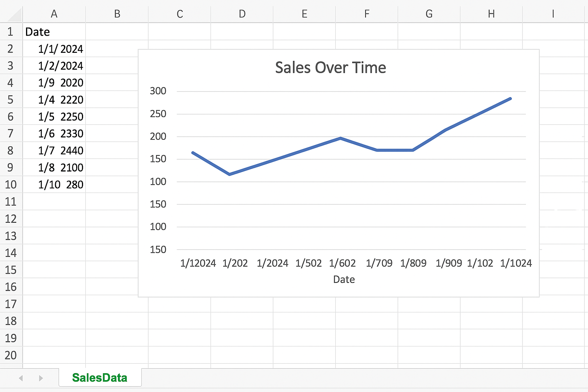
Task: Click the 'Date' axis title in chart
Action: pyautogui.click(x=344, y=279)
